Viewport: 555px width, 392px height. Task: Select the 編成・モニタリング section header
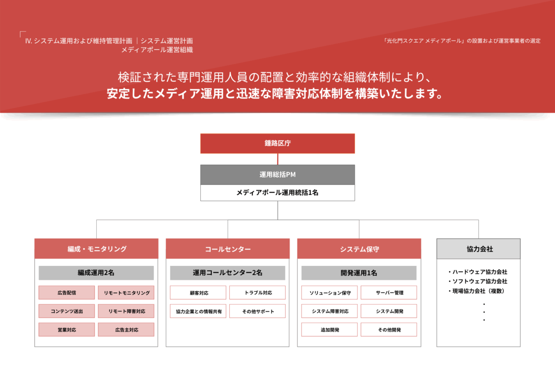pyautogui.click(x=96, y=249)
